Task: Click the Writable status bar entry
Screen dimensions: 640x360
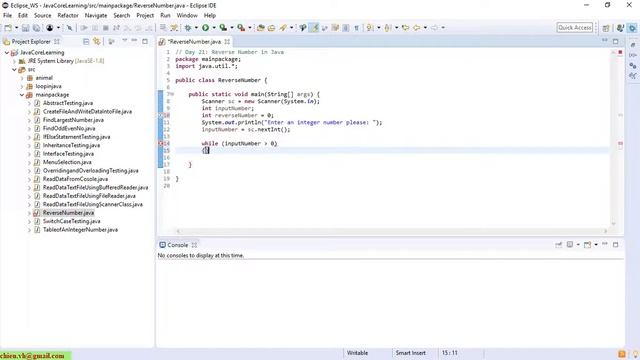Action: (357, 353)
